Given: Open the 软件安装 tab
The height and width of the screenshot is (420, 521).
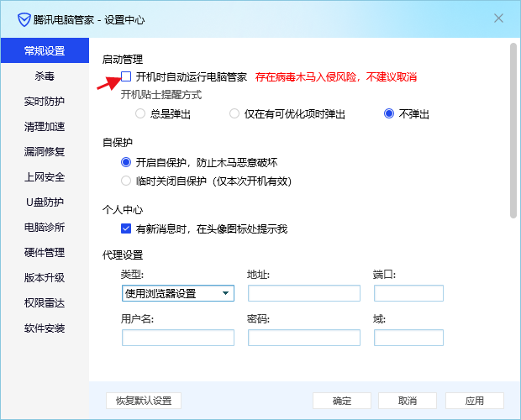Looking at the screenshot, I should (45, 328).
